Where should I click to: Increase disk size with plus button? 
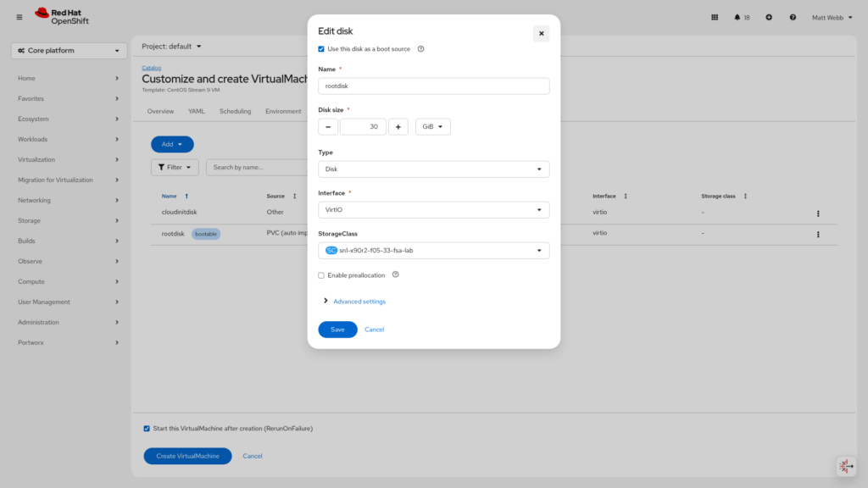[398, 127]
